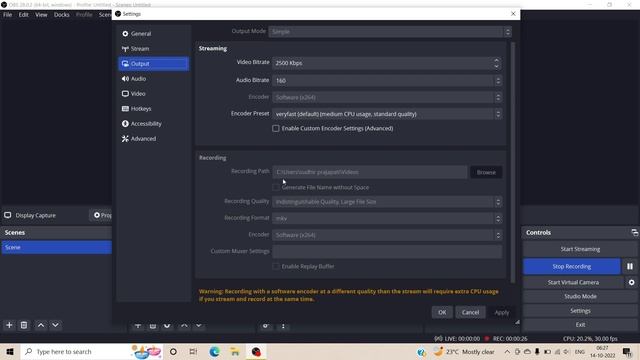Open the Audio Bitrate dropdown

pyautogui.click(x=387, y=81)
